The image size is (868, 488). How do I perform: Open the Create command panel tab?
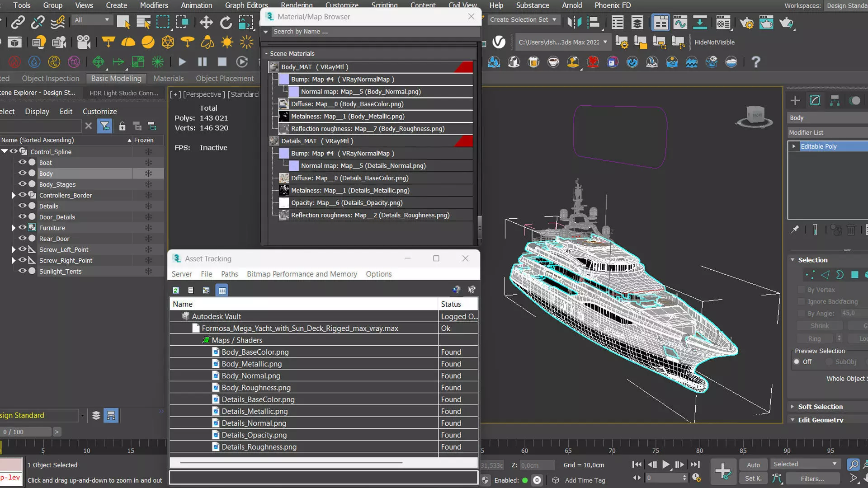[795, 100]
